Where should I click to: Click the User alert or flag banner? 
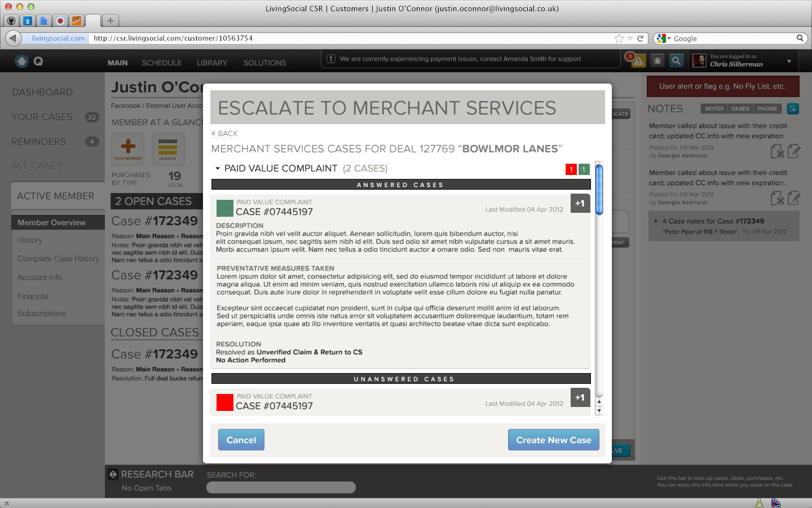click(723, 86)
